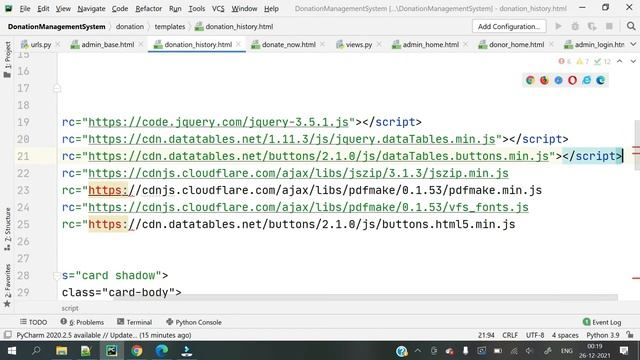Change the 4 spaces indent setting

565,335
